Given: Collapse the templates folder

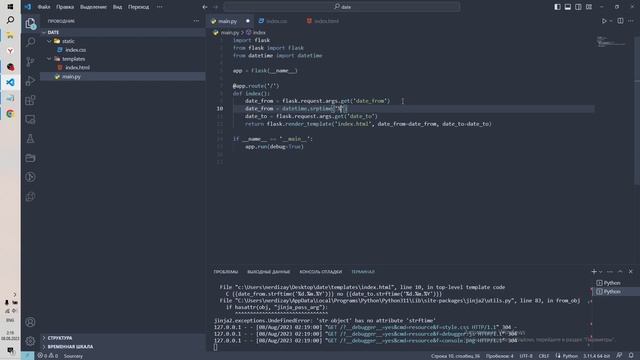Looking at the screenshot, I should pyautogui.click(x=122, y=59).
